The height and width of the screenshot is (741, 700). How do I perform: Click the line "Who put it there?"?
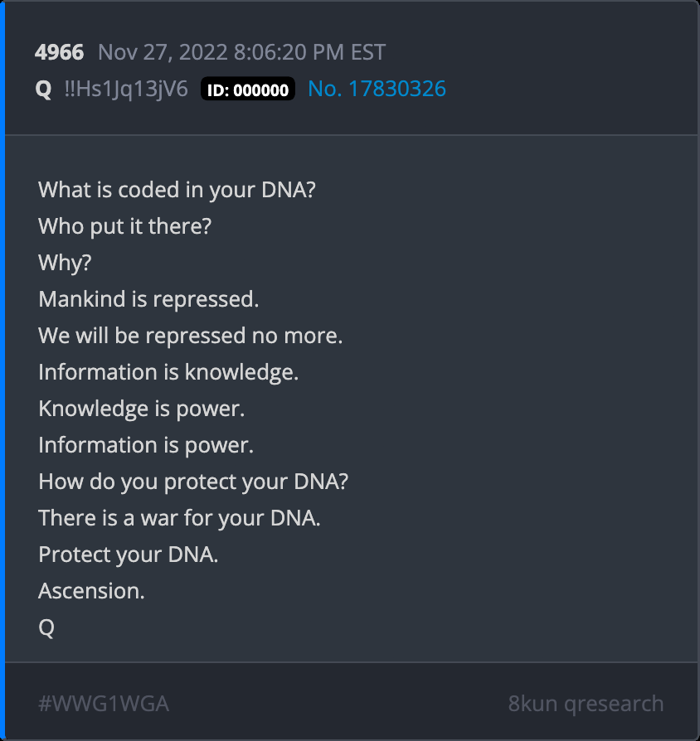click(124, 225)
